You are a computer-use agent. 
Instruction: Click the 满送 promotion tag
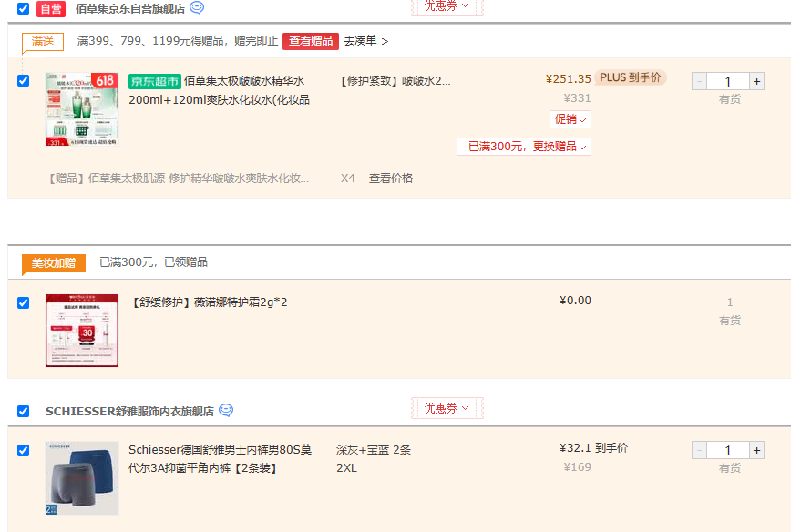click(42, 42)
